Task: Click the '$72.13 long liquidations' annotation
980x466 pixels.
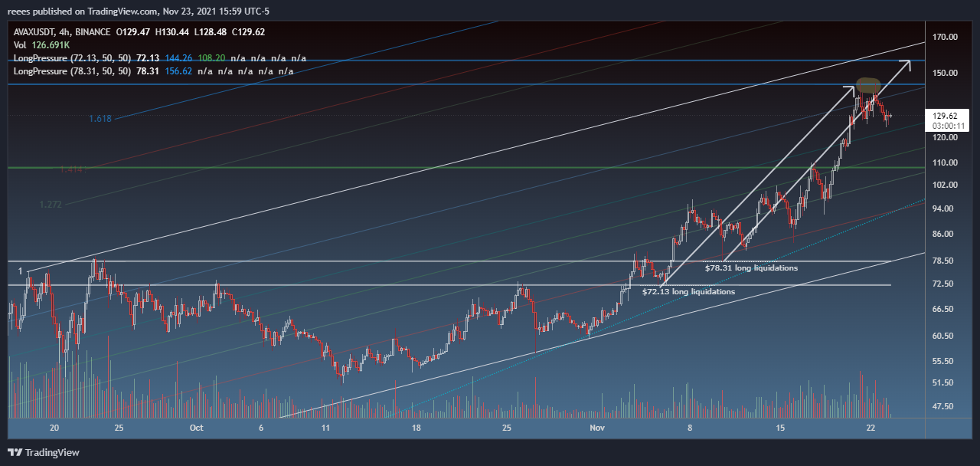Action: coord(688,292)
